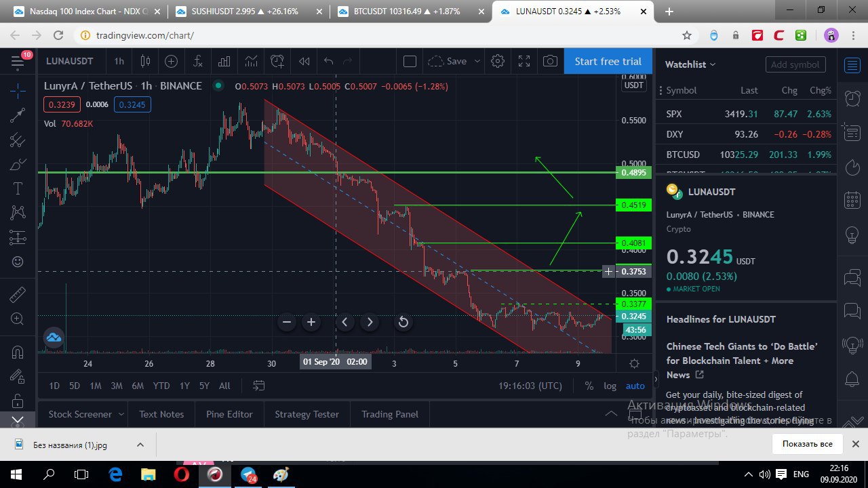Open Telegram in the Windows taskbar
Viewport: 868px width, 488px height.
tap(250, 474)
